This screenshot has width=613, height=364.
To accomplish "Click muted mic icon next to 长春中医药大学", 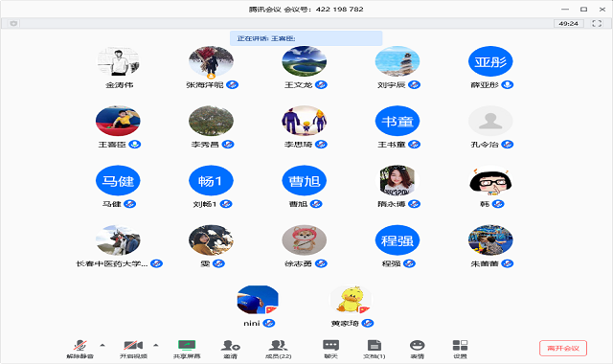I will click(x=157, y=263).
